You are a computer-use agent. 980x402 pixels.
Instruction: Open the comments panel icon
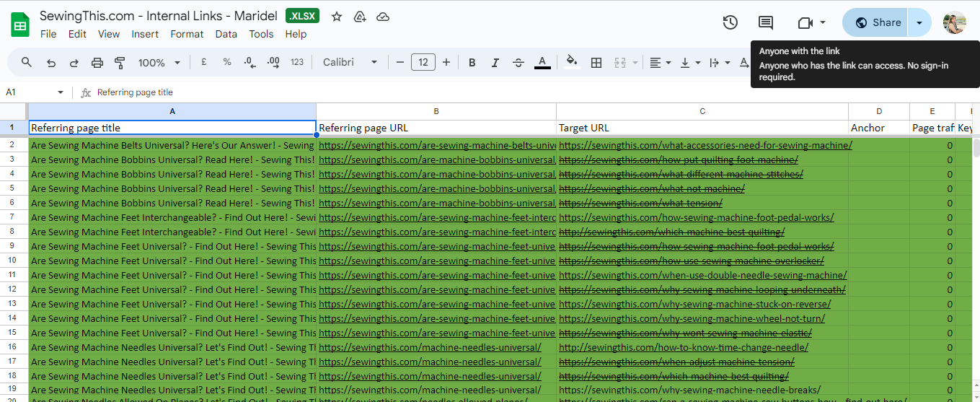coord(766,23)
